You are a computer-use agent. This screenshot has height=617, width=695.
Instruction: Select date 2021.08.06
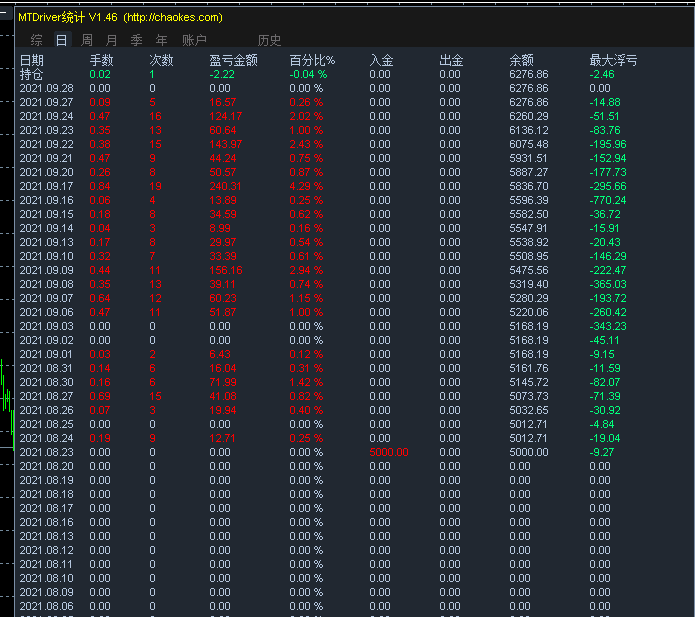click(x=47, y=606)
